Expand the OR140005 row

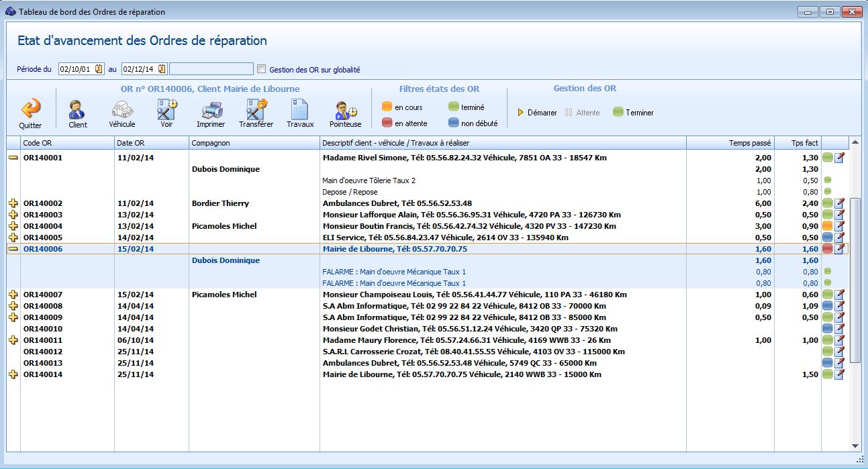(13, 238)
